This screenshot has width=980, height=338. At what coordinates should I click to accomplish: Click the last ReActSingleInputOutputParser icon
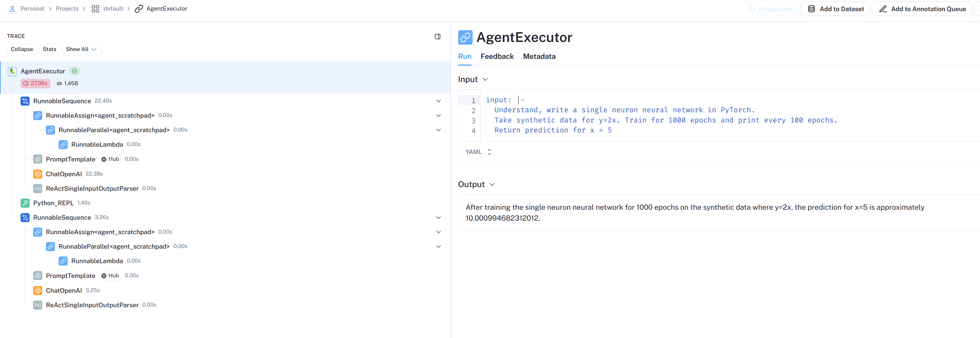coord(38,305)
